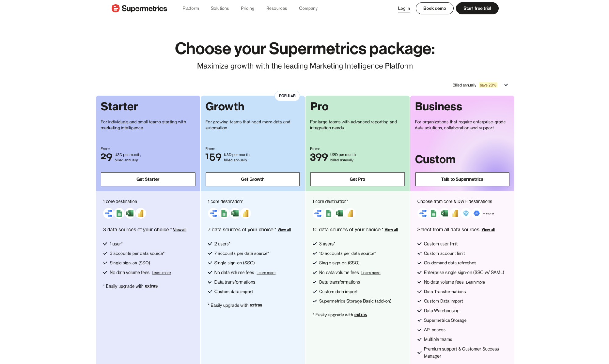609x364 pixels.
Task: Expand the billed annually options dropdown
Action: [x=506, y=85]
